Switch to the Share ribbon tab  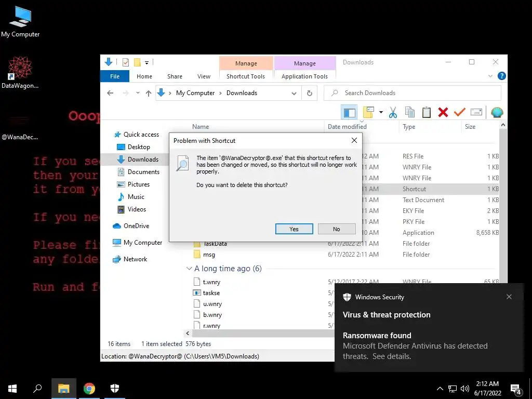pos(175,76)
